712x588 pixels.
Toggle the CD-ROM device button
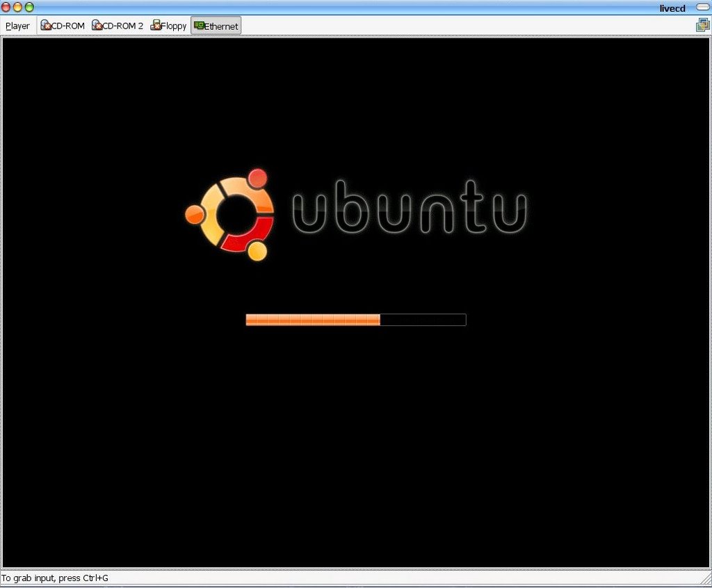[62, 26]
